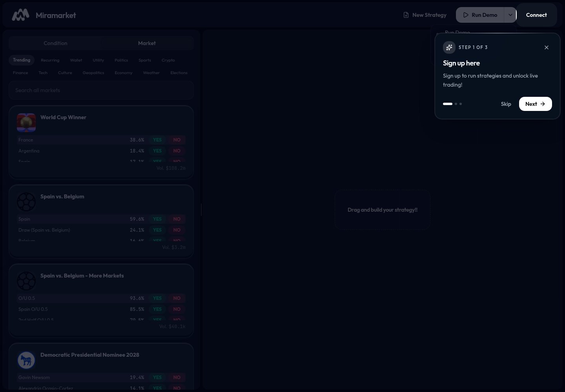This screenshot has height=392, width=565.
Task: Click the Vol. $40.1k text
Action: 172,327
